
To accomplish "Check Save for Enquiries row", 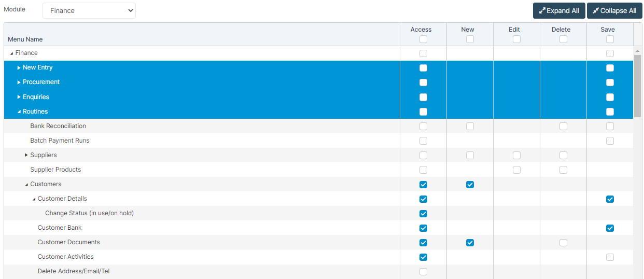I will (x=610, y=97).
